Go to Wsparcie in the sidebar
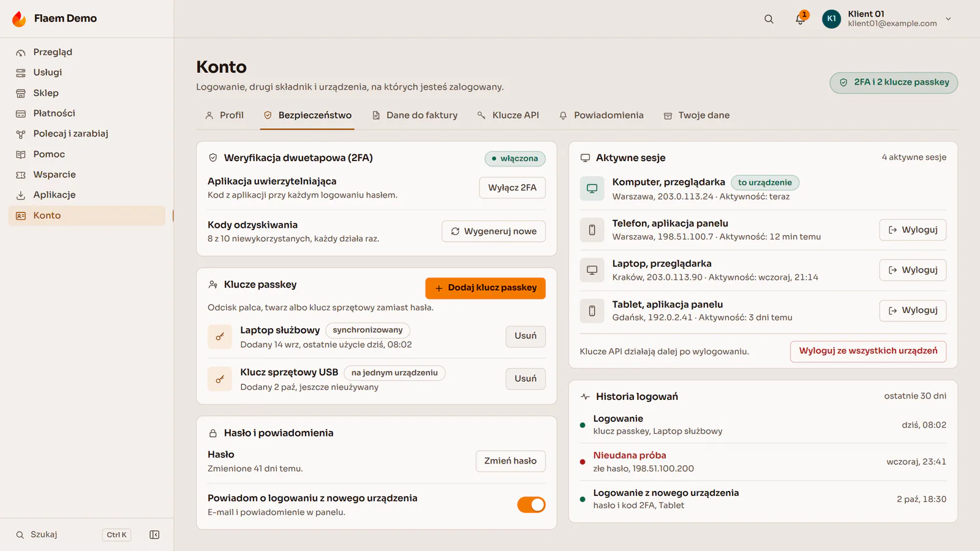Screen dimensions: 980x551 pos(87,174)
